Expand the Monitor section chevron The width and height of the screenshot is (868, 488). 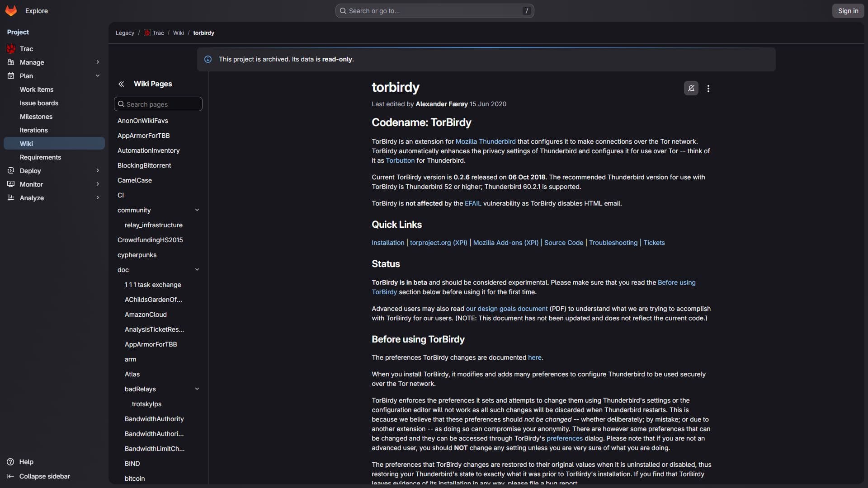98,184
